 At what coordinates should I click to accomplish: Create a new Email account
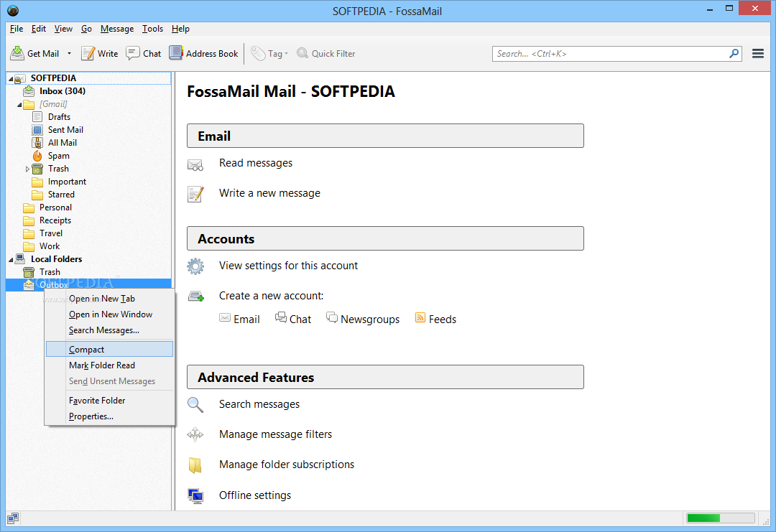[239, 319]
